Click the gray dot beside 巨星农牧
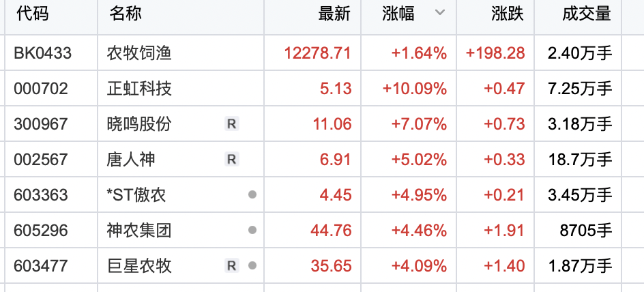Image resolution: width=644 pixels, height=292 pixels. [x=252, y=266]
